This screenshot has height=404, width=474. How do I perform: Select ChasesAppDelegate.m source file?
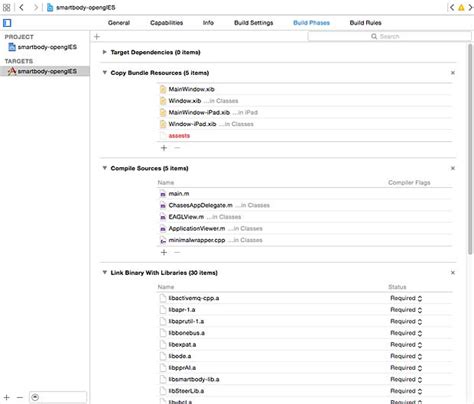pos(304,205)
